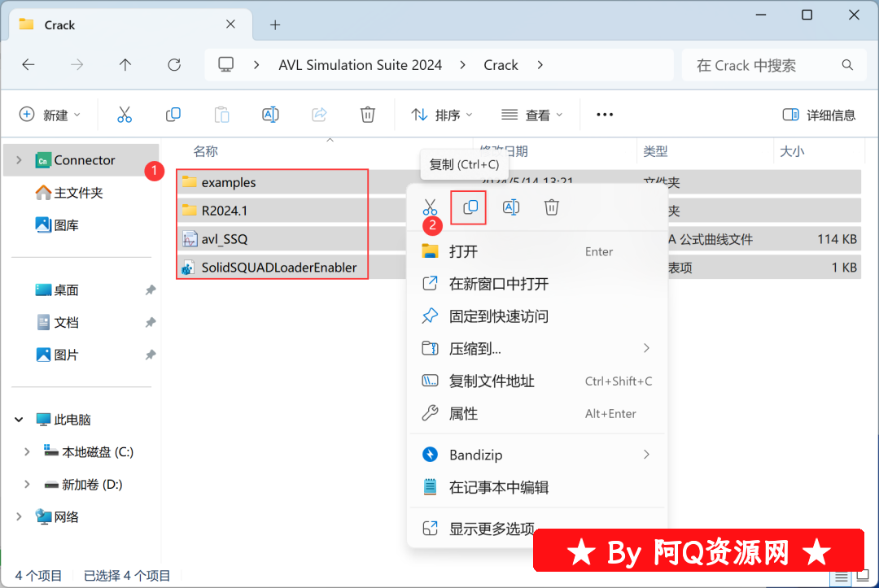This screenshot has height=588, width=879.
Task: Unpin Documents from quick access
Action: point(151,323)
